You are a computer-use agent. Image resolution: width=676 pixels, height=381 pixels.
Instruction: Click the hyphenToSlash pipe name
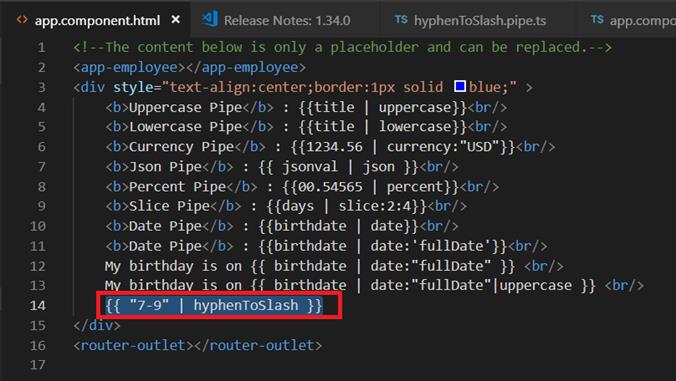tap(246, 305)
